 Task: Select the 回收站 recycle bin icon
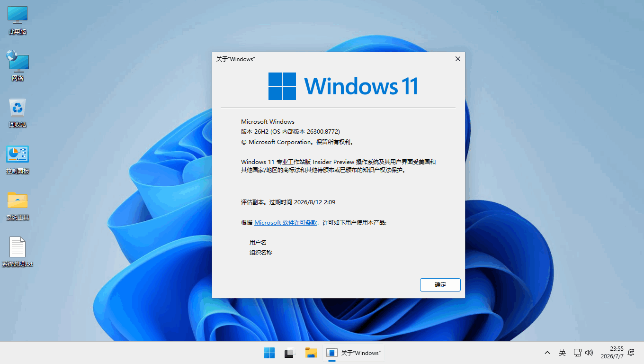point(18,113)
